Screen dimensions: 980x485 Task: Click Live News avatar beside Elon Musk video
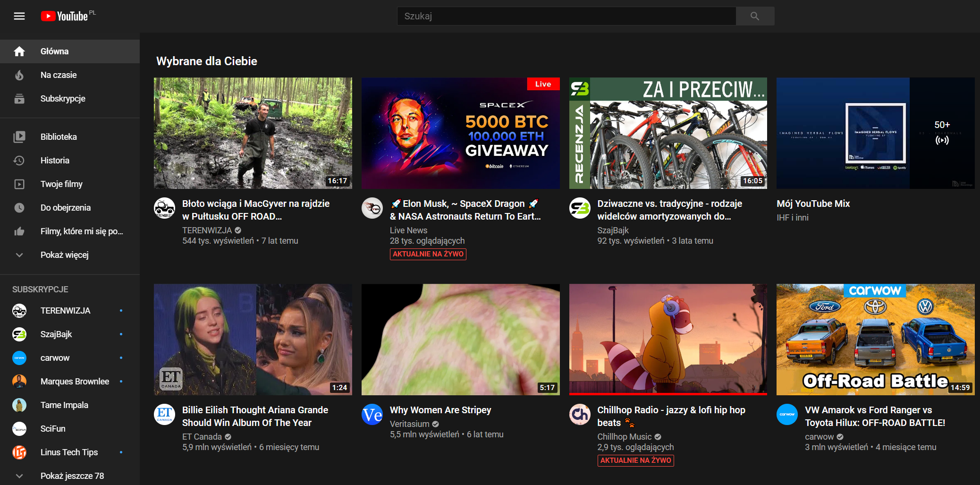tap(372, 208)
